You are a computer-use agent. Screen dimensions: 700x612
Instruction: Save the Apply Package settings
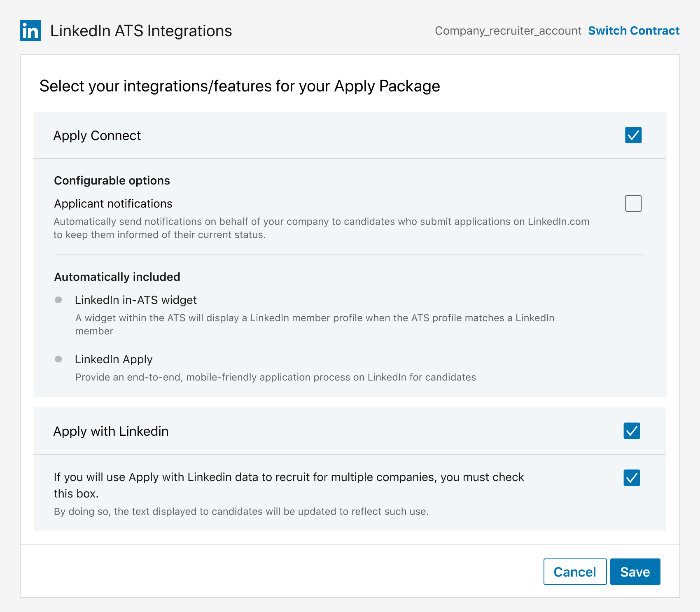pyautogui.click(x=635, y=572)
